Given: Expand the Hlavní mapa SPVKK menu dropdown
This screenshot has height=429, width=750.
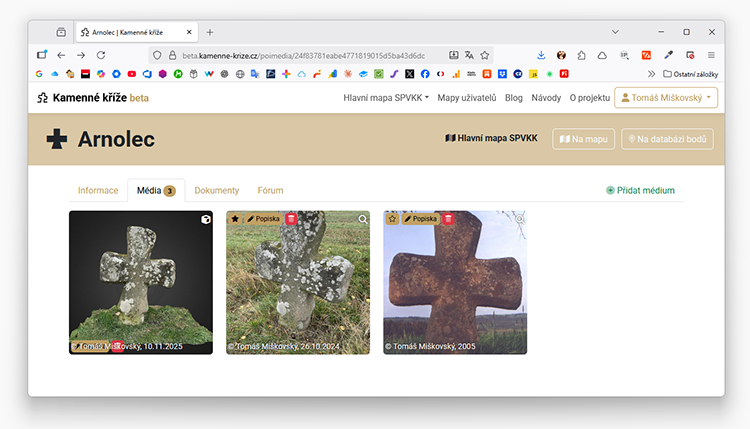Looking at the screenshot, I should click(x=386, y=98).
